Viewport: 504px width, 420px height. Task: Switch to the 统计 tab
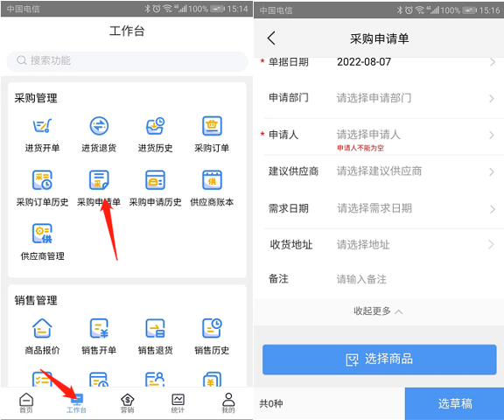(178, 403)
